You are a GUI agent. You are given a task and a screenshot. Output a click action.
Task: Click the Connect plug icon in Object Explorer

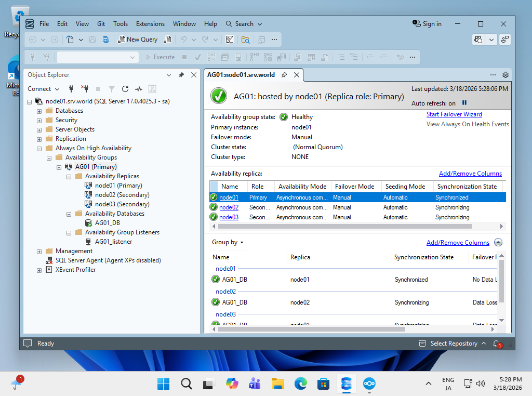71,89
